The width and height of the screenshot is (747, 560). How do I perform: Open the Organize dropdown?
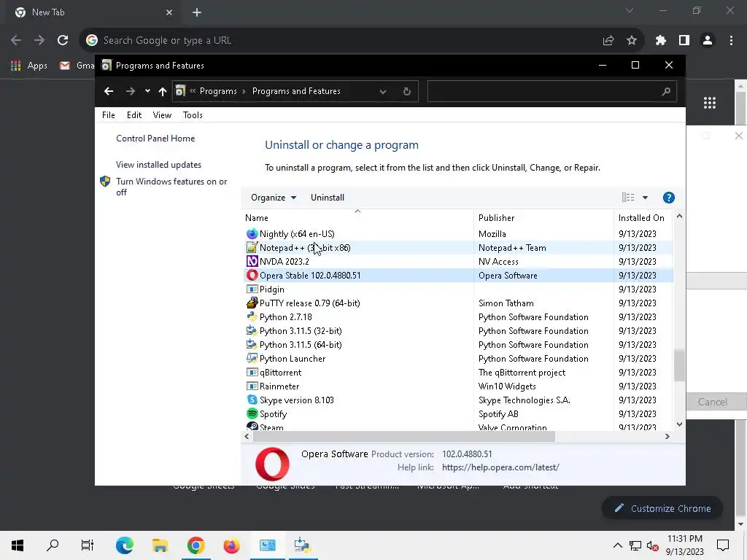click(x=274, y=198)
